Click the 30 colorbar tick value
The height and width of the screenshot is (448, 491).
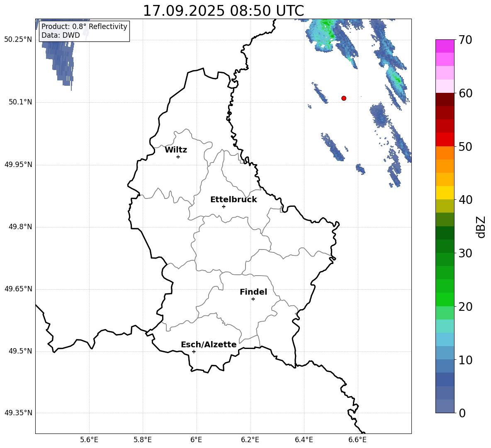pyautogui.click(x=465, y=253)
